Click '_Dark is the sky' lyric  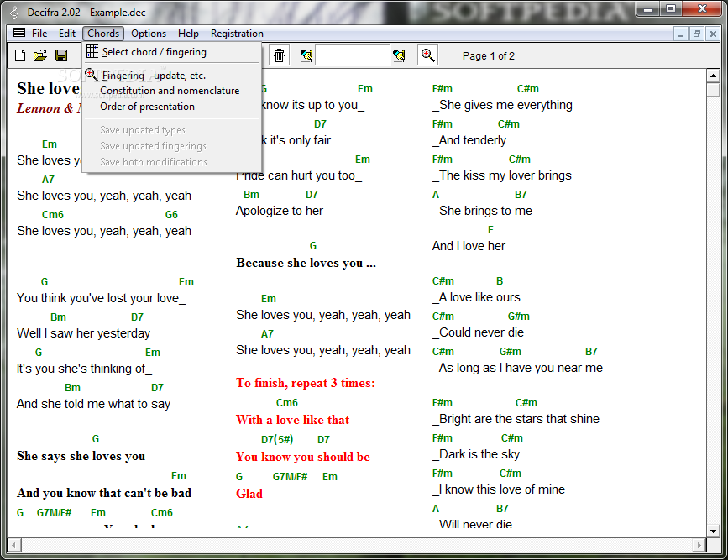pyautogui.click(x=475, y=454)
